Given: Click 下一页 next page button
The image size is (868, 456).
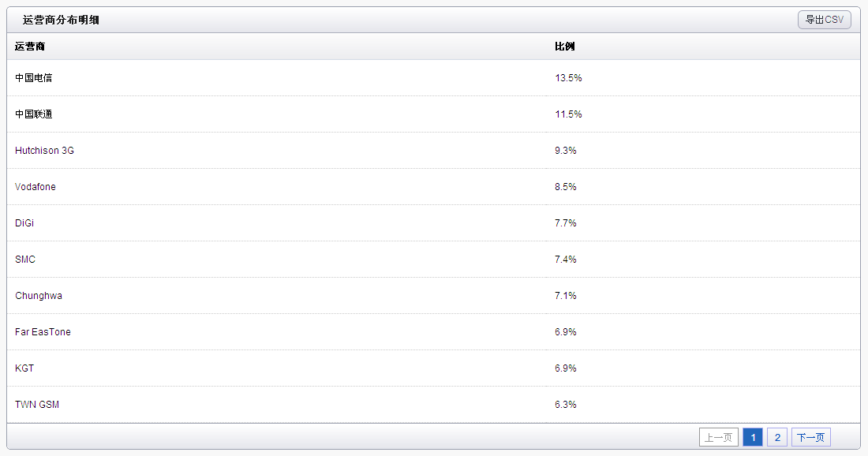Looking at the screenshot, I should [x=810, y=437].
